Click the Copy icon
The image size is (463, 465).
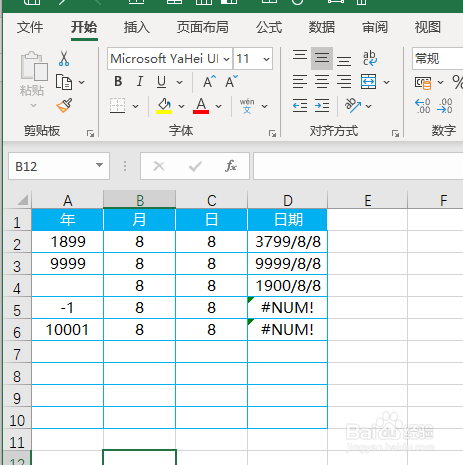64,82
